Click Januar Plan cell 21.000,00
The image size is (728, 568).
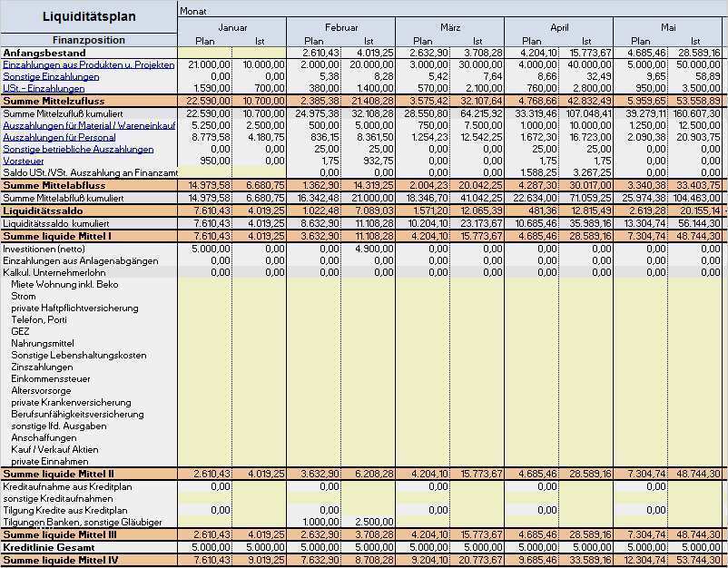205,65
